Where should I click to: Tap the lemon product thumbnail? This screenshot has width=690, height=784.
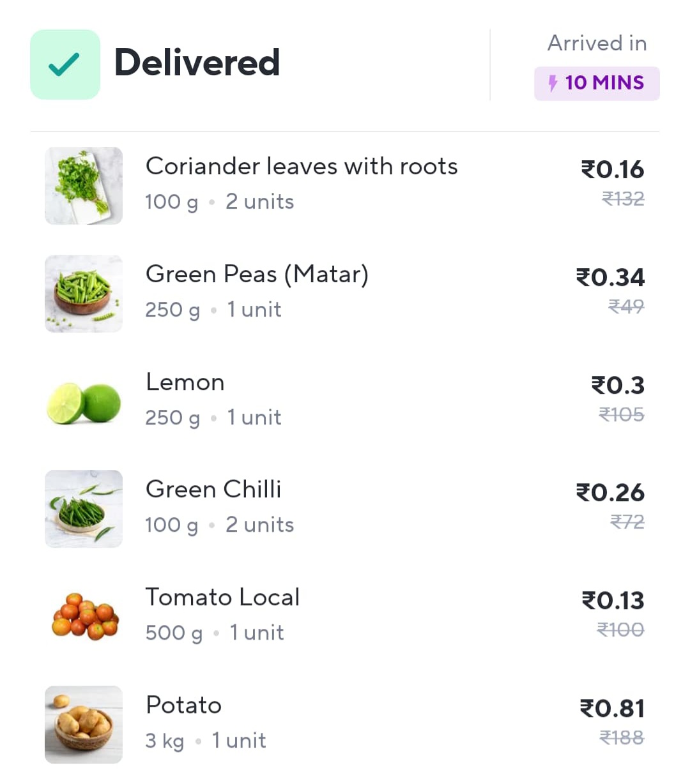(83, 402)
